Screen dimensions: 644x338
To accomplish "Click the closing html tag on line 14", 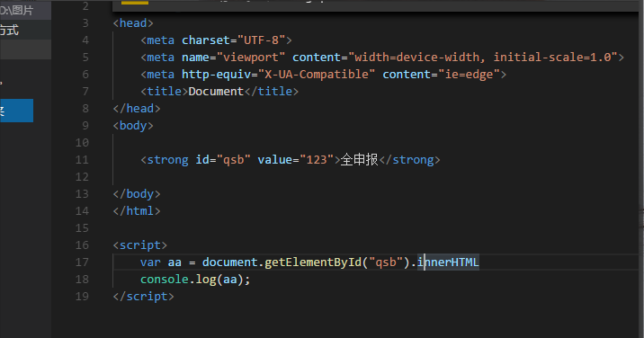I will (137, 211).
